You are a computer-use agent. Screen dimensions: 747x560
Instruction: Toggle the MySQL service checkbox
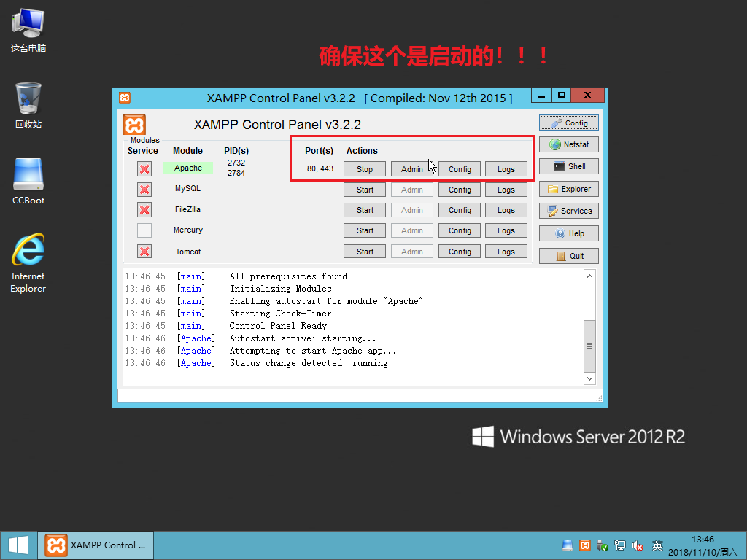click(x=144, y=190)
